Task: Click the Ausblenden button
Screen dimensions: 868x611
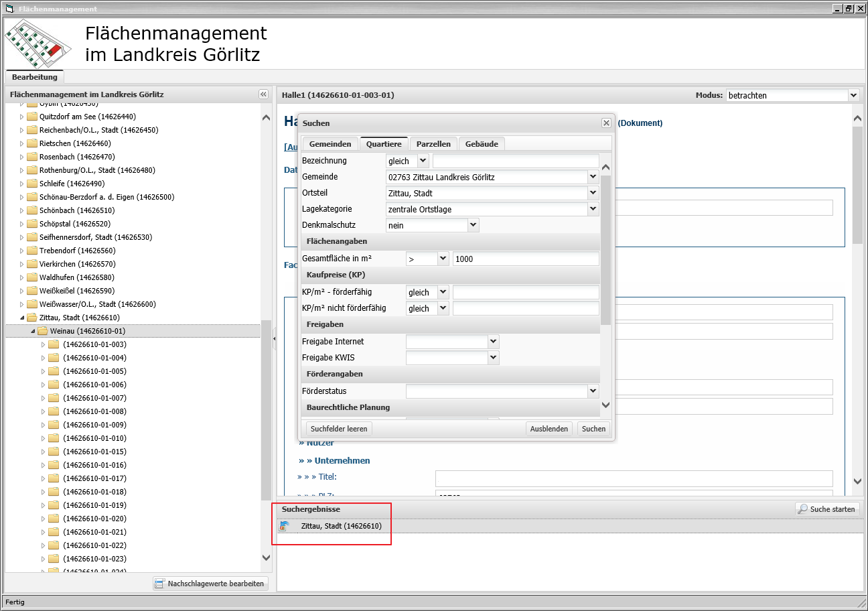Action: tap(549, 429)
